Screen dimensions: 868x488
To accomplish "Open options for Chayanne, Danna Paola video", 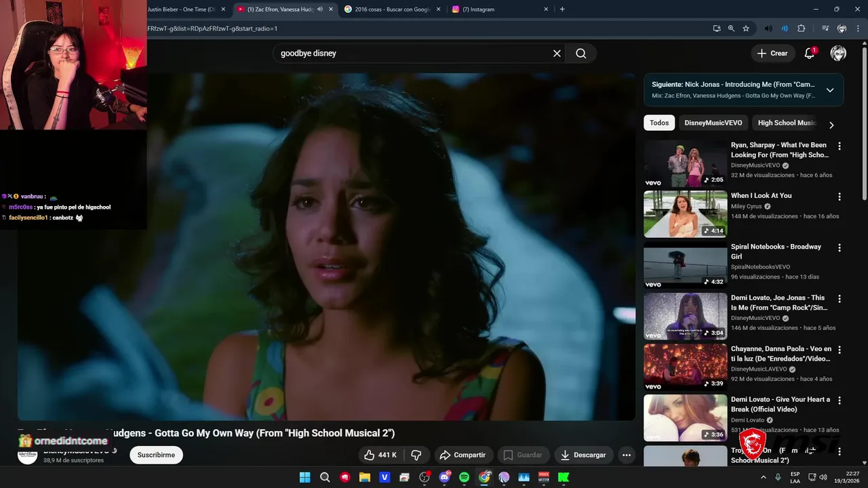I will pyautogui.click(x=840, y=350).
